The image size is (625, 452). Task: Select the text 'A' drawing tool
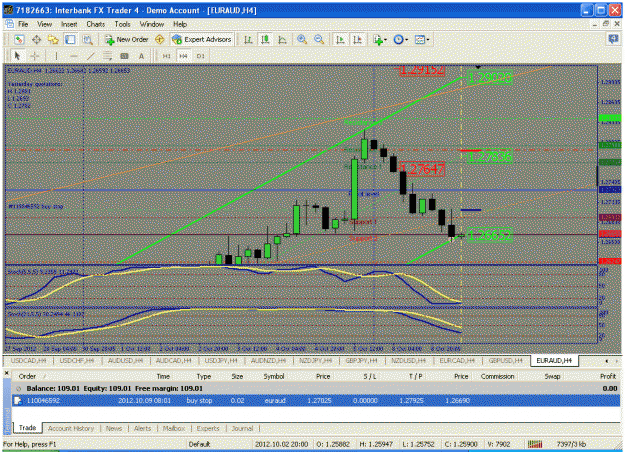pos(141,56)
